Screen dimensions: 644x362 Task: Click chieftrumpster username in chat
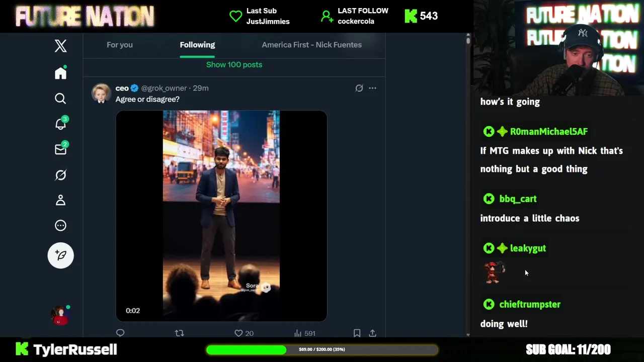point(530,305)
